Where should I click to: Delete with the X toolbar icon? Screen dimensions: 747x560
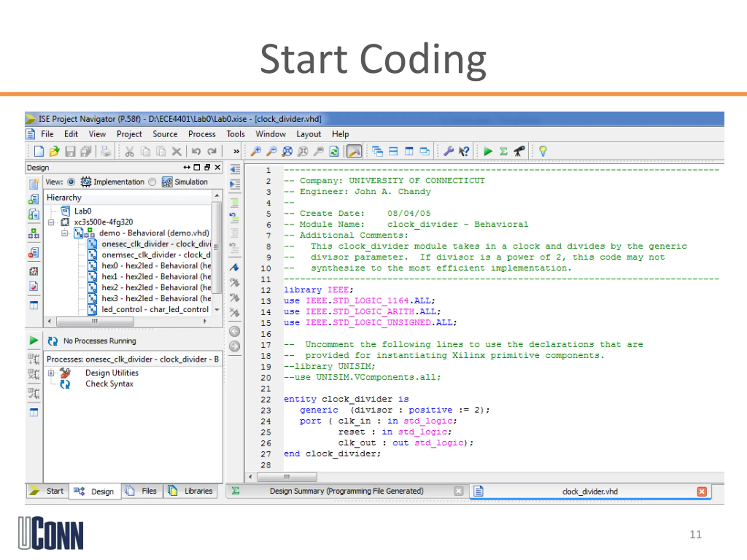[177, 151]
